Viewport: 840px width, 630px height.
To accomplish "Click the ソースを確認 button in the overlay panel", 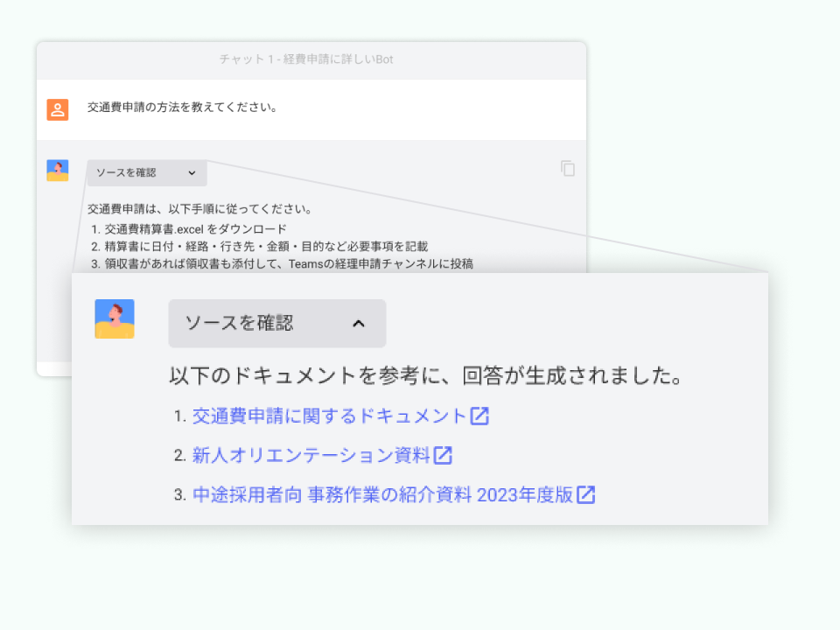I will 276,323.
